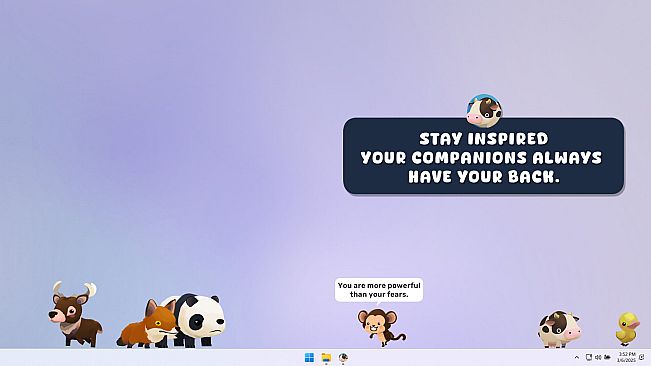Click the yellow duck desktop pet
The image size is (651, 366).
coord(627,329)
